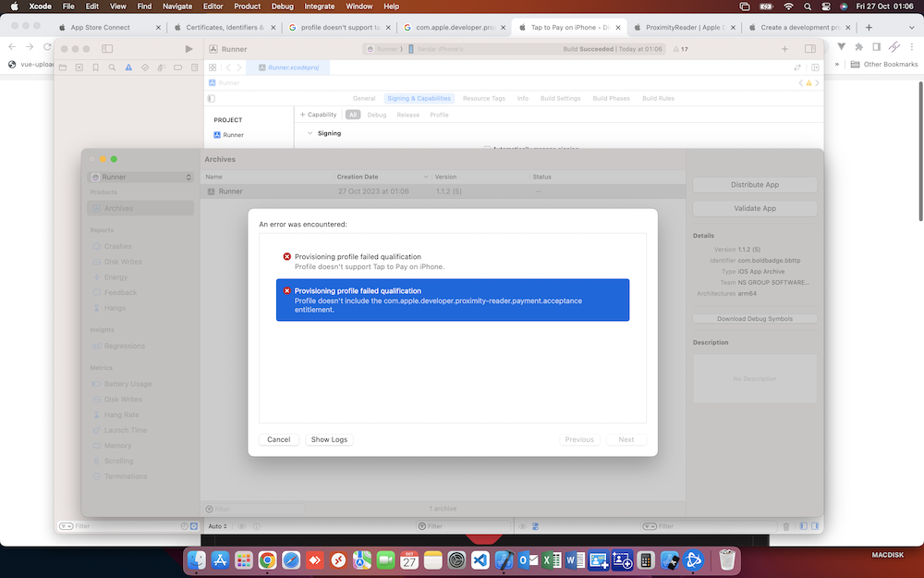Image resolution: width=924 pixels, height=578 pixels.
Task: Switch to App Store Connect browser tab
Action: (110, 27)
